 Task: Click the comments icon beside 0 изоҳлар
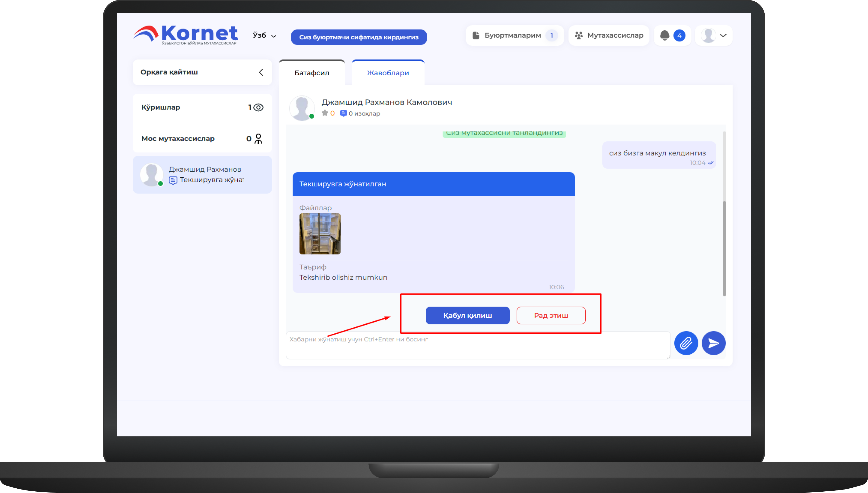click(343, 113)
